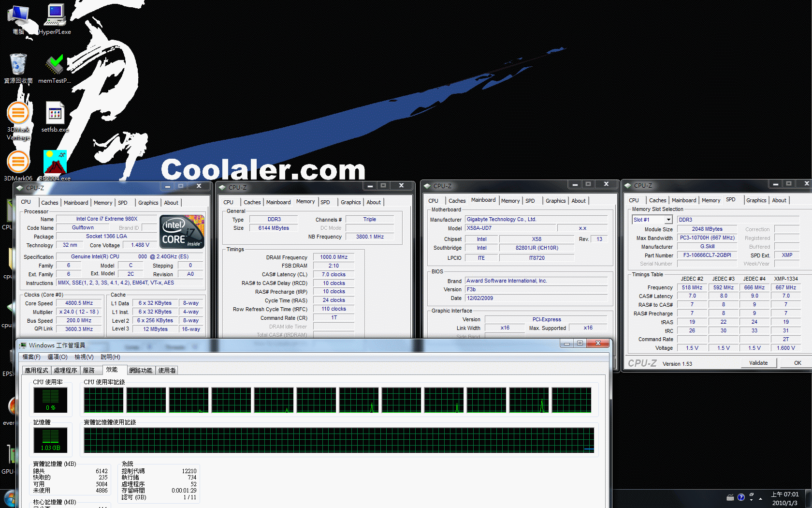Viewport: 812px width, 508px height.
Task: Click the QPI Link 3600.3 MHz value
Action: [x=79, y=329]
